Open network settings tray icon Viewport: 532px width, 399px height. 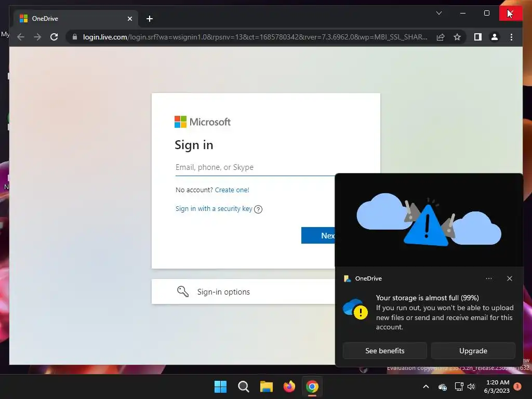459,387
